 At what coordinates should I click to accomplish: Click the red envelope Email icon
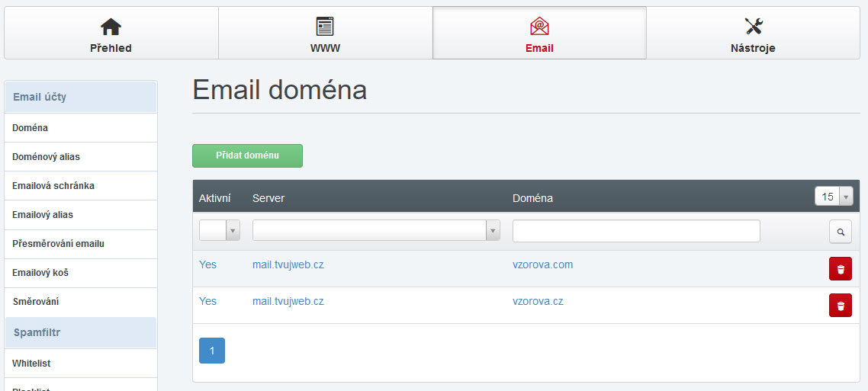pos(539,27)
